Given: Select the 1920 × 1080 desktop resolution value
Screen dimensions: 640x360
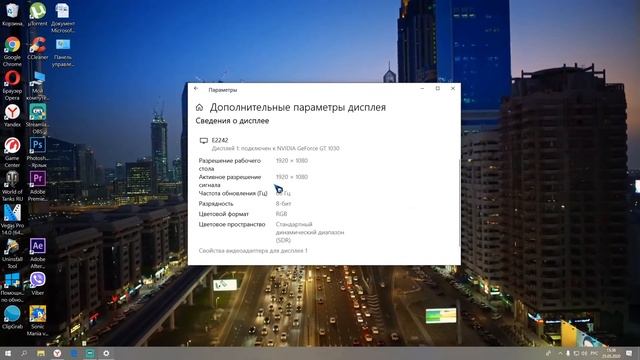Looking at the screenshot, I should (292, 161).
